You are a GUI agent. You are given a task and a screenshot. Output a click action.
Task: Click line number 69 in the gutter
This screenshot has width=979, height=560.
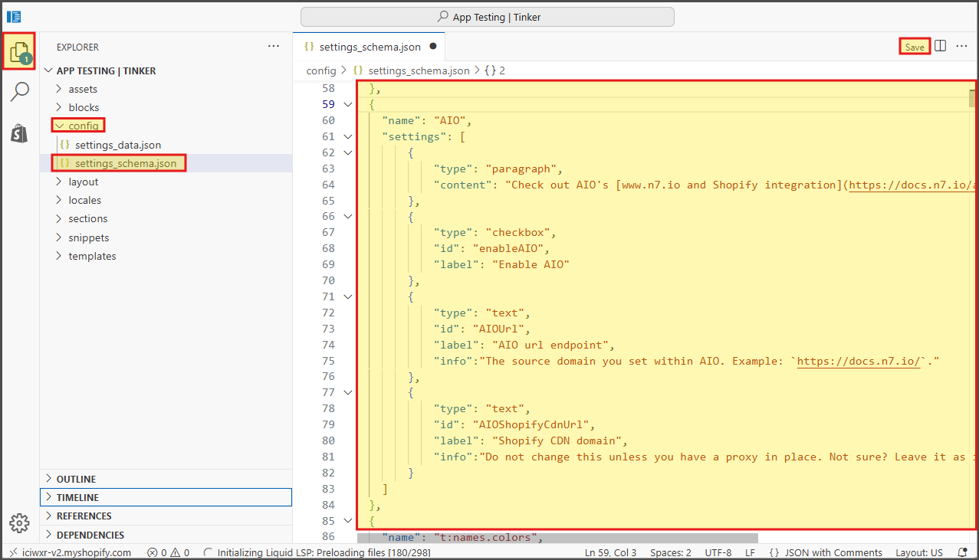point(328,264)
